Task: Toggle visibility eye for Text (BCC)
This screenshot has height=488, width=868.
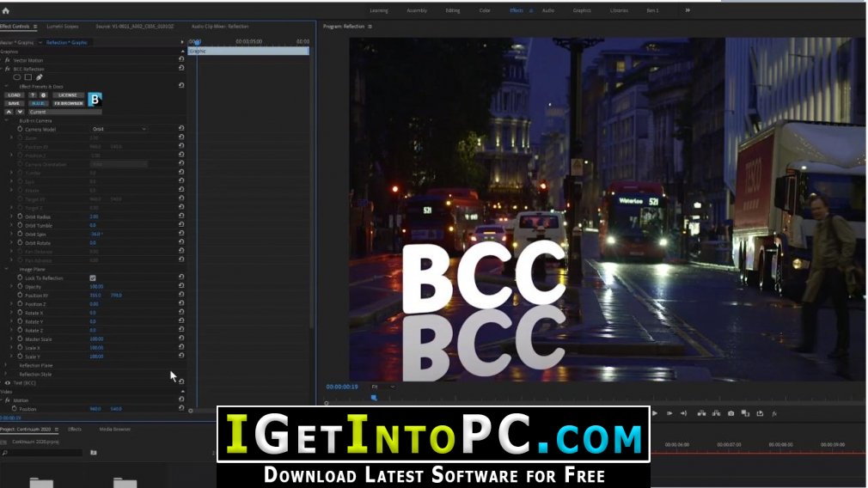Action: [7, 383]
